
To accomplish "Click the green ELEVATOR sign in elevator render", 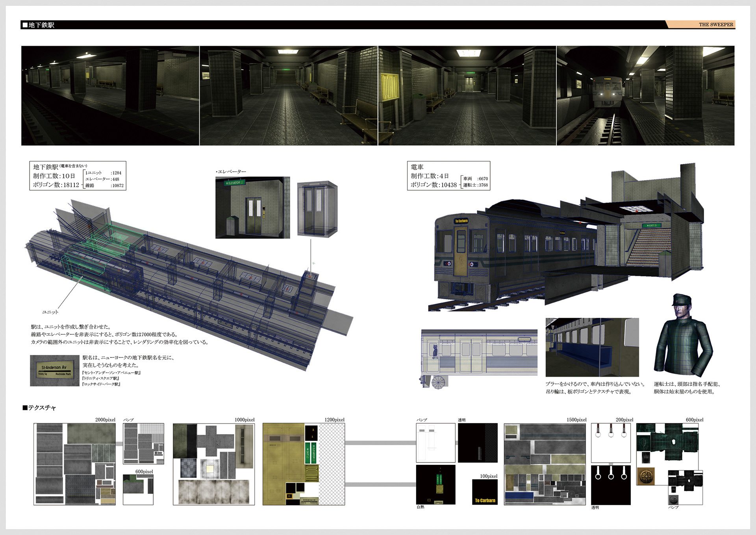I will pos(235,183).
